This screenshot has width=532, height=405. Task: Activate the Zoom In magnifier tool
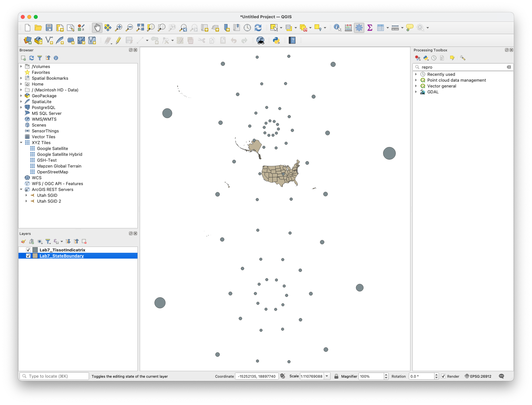[119, 28]
